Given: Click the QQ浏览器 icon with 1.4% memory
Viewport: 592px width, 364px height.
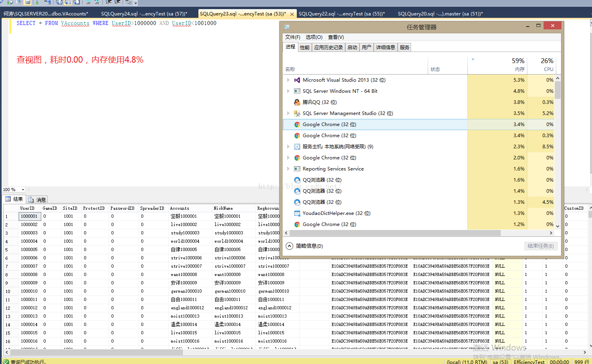Looking at the screenshot, I should coord(297,191).
